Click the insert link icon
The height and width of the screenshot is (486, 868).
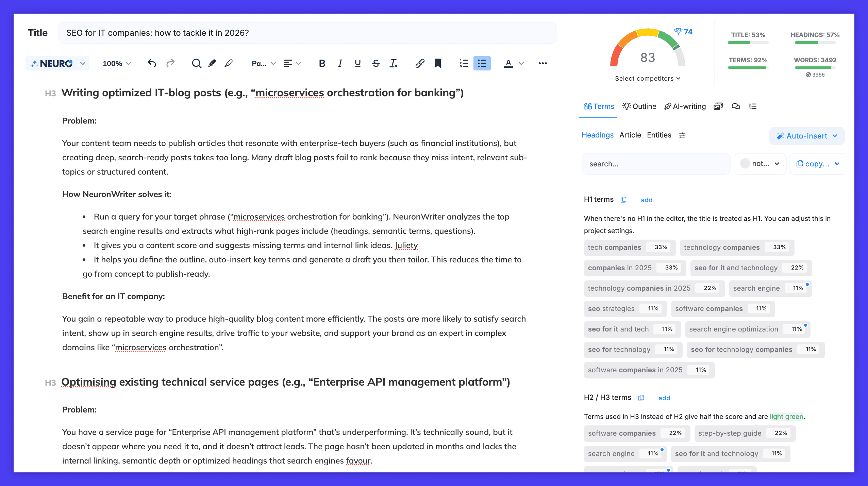(420, 63)
